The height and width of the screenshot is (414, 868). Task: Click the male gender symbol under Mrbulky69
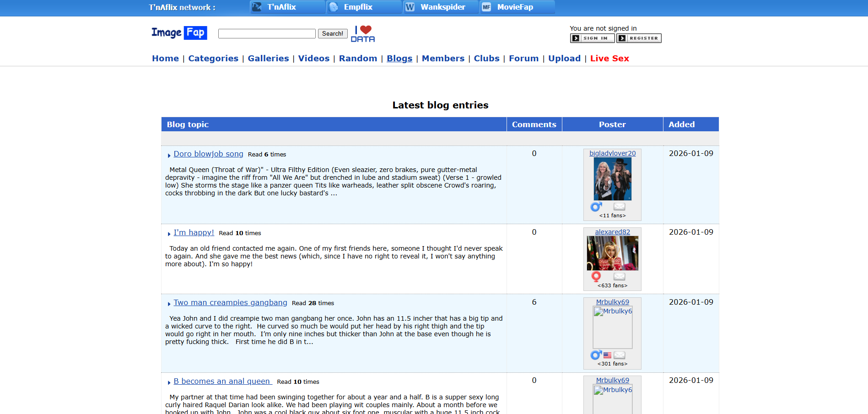(x=595, y=355)
